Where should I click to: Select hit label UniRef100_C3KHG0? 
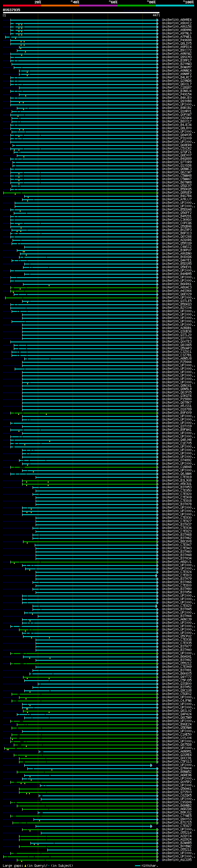[x=177, y=220]
